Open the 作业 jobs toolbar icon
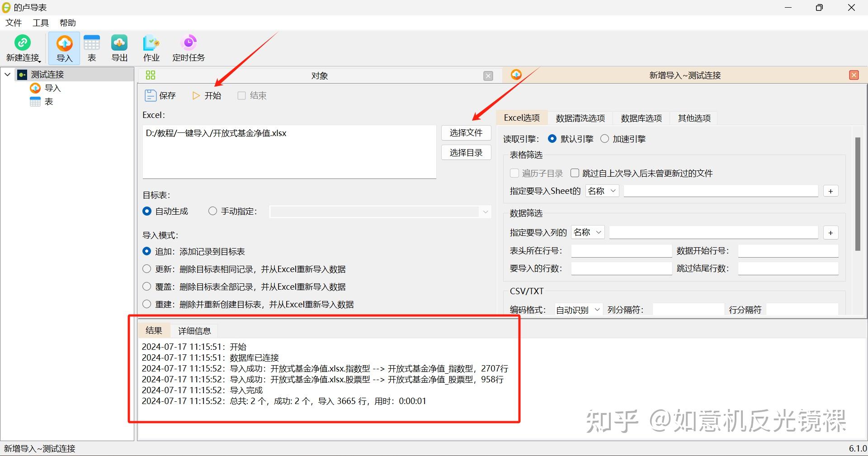The width and height of the screenshot is (868, 456). pyautogui.click(x=151, y=47)
